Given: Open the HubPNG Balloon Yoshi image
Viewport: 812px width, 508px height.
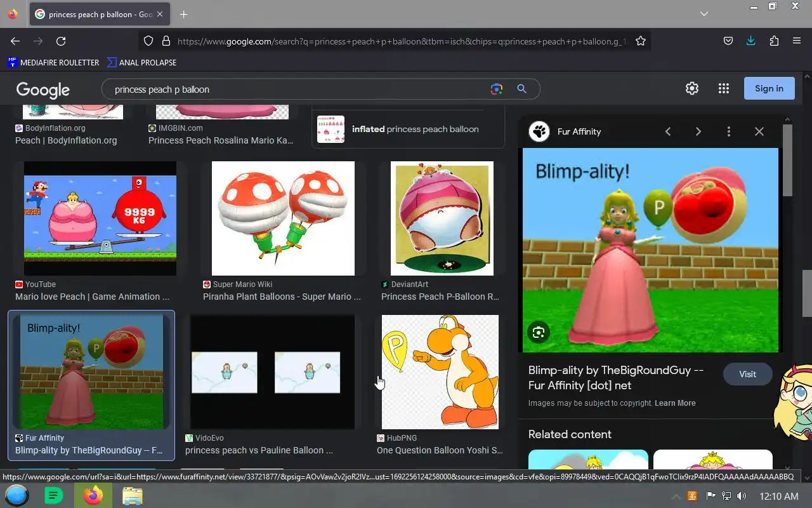Looking at the screenshot, I should pyautogui.click(x=440, y=372).
